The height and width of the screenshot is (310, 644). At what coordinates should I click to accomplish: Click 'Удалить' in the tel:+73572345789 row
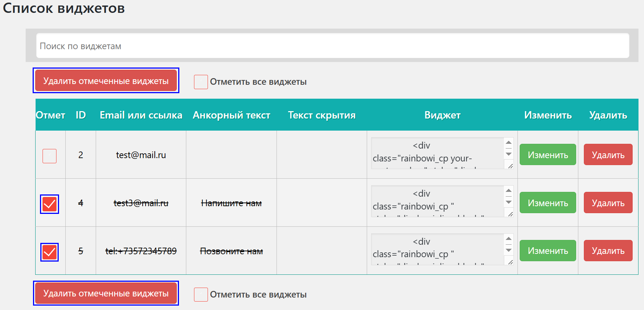tap(608, 251)
